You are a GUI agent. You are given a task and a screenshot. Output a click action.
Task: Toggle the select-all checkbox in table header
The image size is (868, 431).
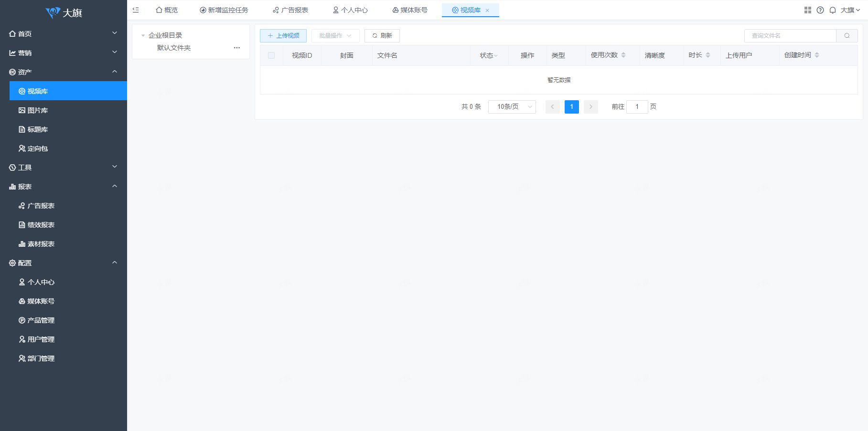[x=271, y=55]
